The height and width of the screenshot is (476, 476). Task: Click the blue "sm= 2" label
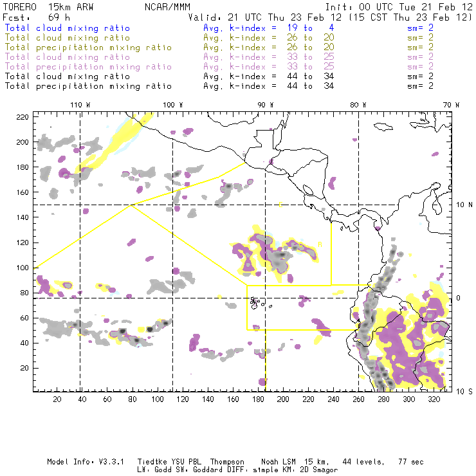point(420,28)
